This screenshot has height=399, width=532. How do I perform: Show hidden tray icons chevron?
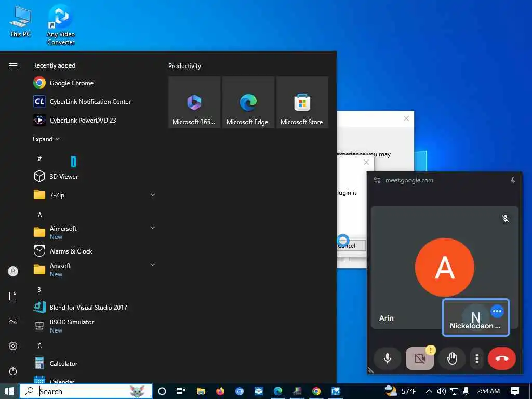coord(429,391)
